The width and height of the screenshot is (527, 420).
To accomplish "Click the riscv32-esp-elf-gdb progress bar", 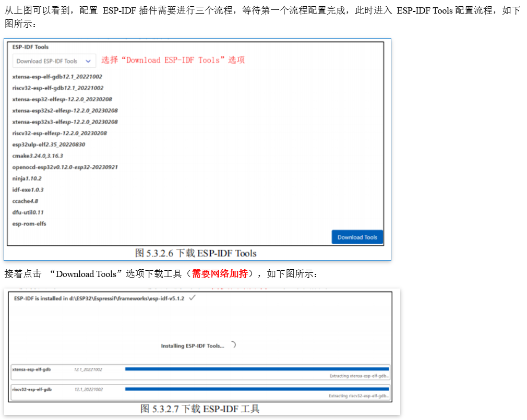I will click(257, 389).
